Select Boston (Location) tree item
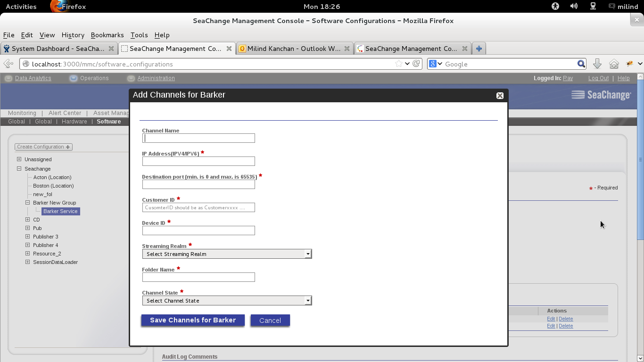Viewport: 644px width, 362px height. [53, 186]
